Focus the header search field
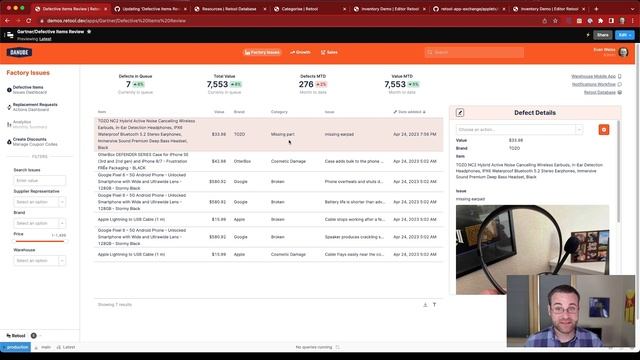Screen dimensions: 640x360 pyautogui.click(x=474, y=52)
